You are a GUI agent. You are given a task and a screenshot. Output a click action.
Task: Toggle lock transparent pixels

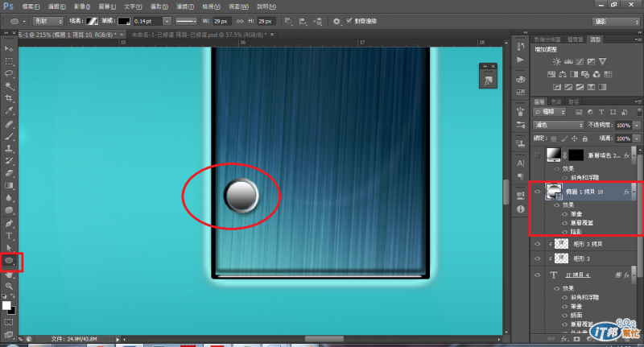coord(554,138)
